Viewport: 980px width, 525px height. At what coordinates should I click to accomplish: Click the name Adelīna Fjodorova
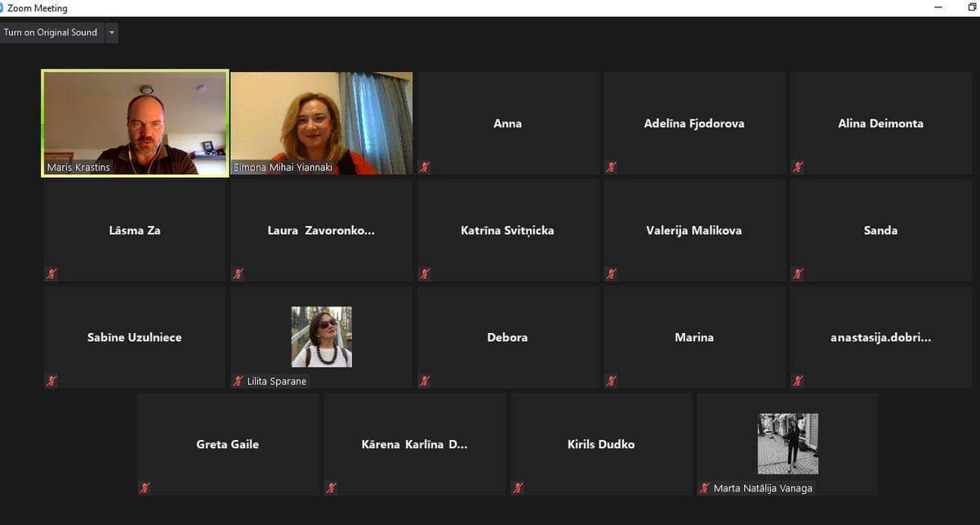coord(694,123)
